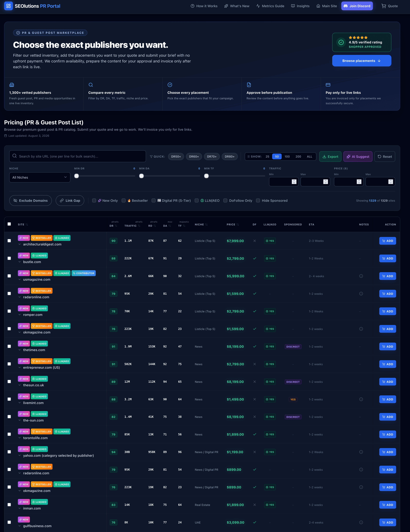Viewport: 410px width, 532px height.
Task: Add architecturaldigest.com to the quote
Action: (x=388, y=241)
